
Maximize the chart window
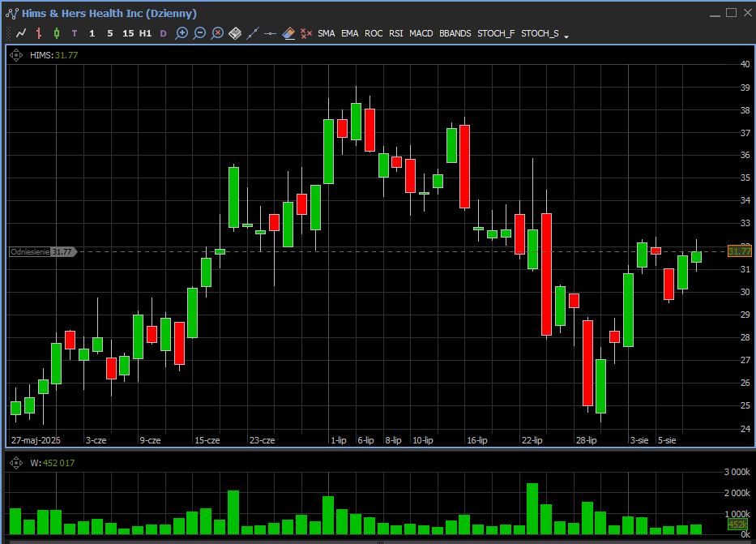[732, 13]
